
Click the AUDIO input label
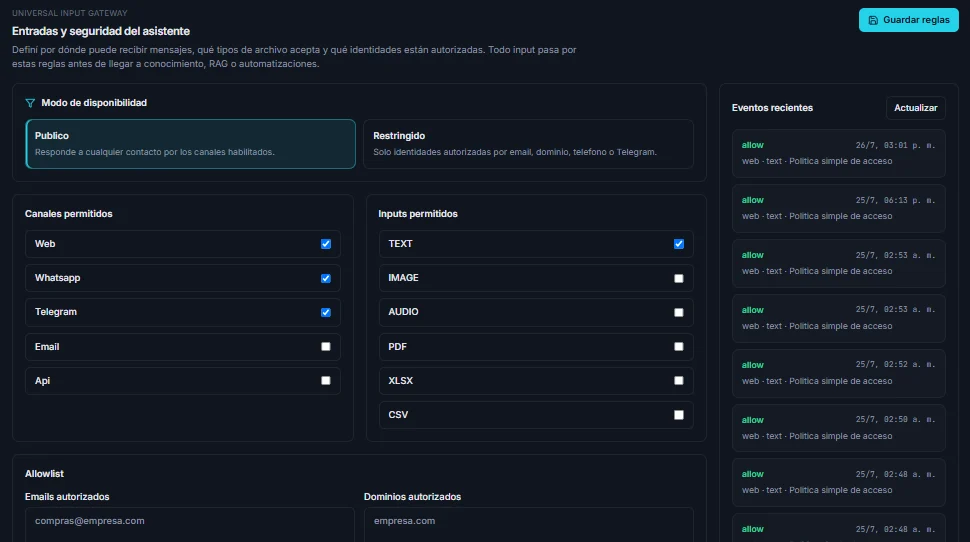403,312
